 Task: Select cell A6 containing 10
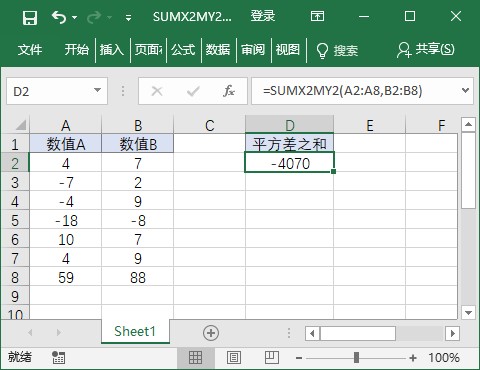66,239
